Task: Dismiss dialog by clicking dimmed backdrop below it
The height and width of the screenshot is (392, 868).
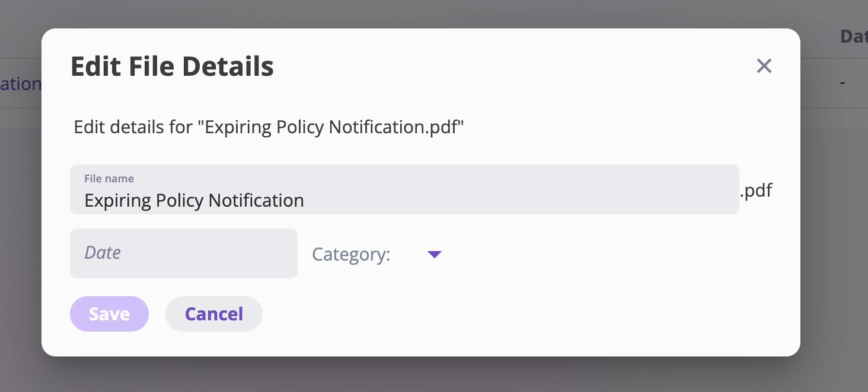Action: pyautogui.click(x=434, y=375)
